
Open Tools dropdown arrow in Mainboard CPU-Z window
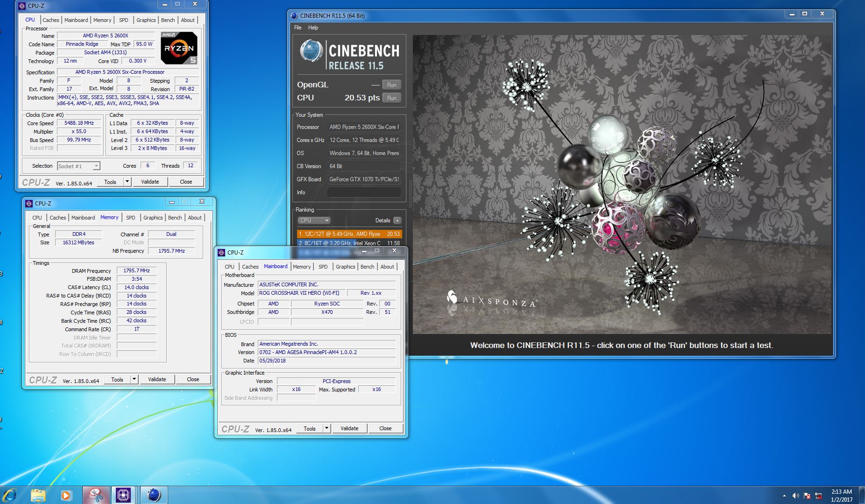pos(326,429)
